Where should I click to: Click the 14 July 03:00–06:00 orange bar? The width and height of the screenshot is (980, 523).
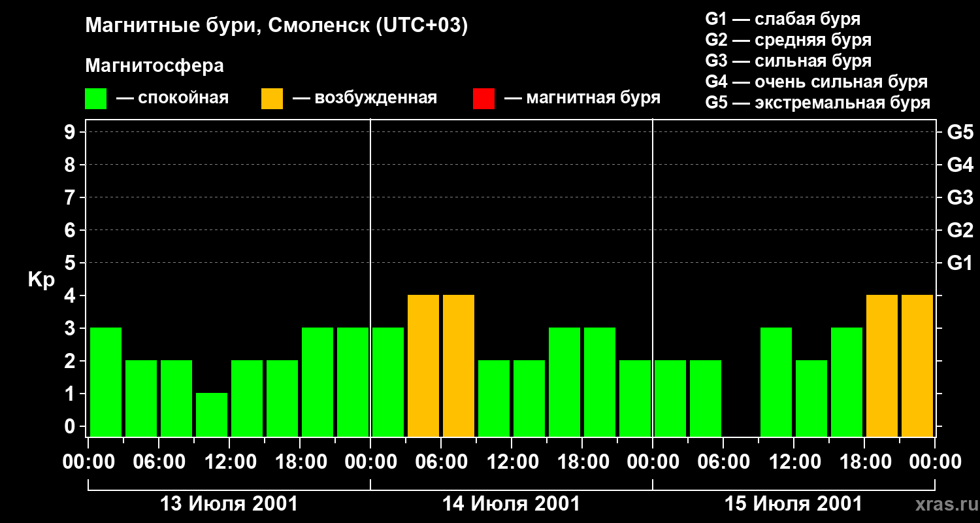click(x=423, y=365)
